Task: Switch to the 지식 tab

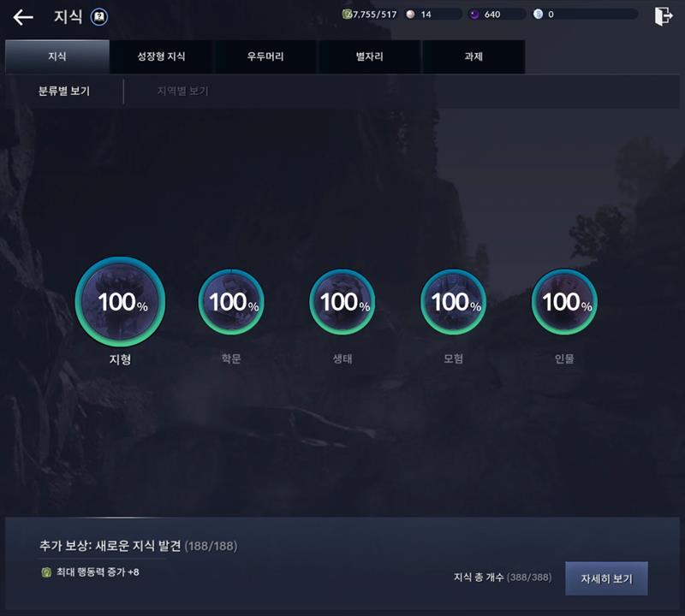Action: [57, 56]
